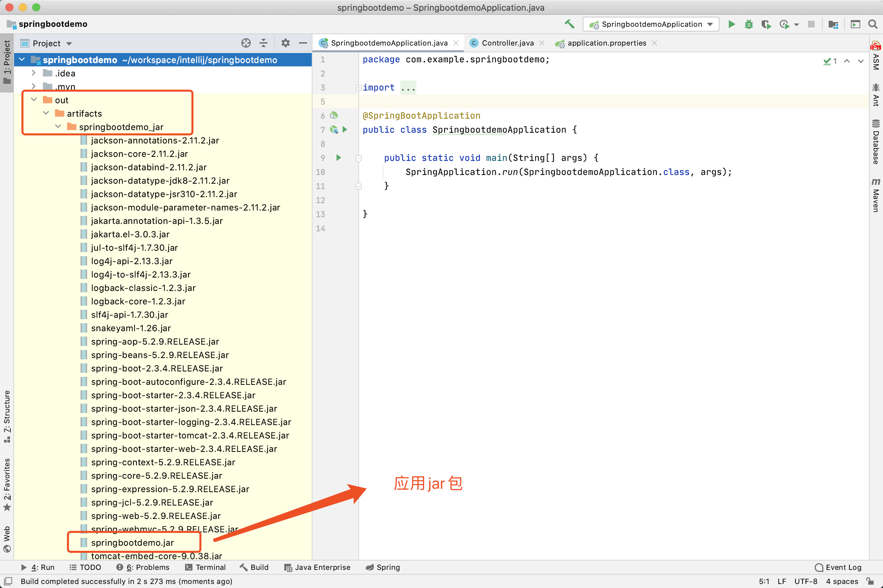Collapse the out folder

pos(34,100)
